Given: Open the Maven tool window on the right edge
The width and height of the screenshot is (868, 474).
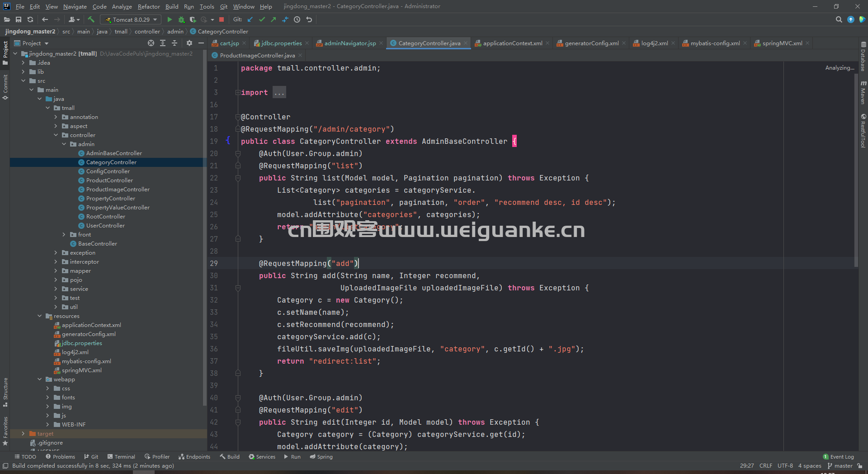Looking at the screenshot, I should click(x=863, y=93).
